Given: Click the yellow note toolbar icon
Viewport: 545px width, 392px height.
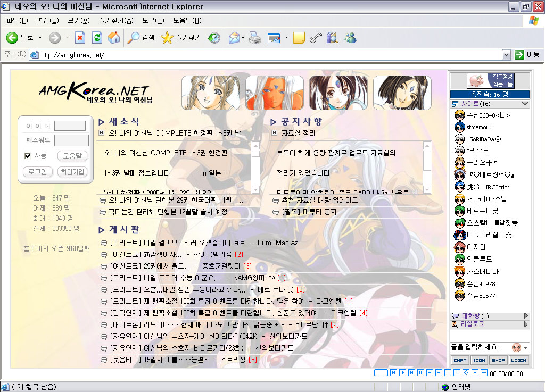Looking at the screenshot, I should [299, 38].
